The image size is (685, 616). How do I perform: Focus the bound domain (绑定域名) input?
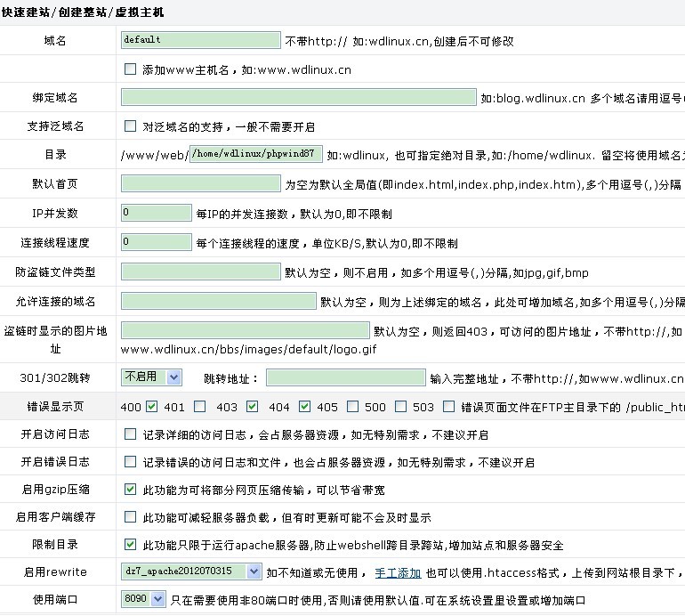(x=298, y=97)
